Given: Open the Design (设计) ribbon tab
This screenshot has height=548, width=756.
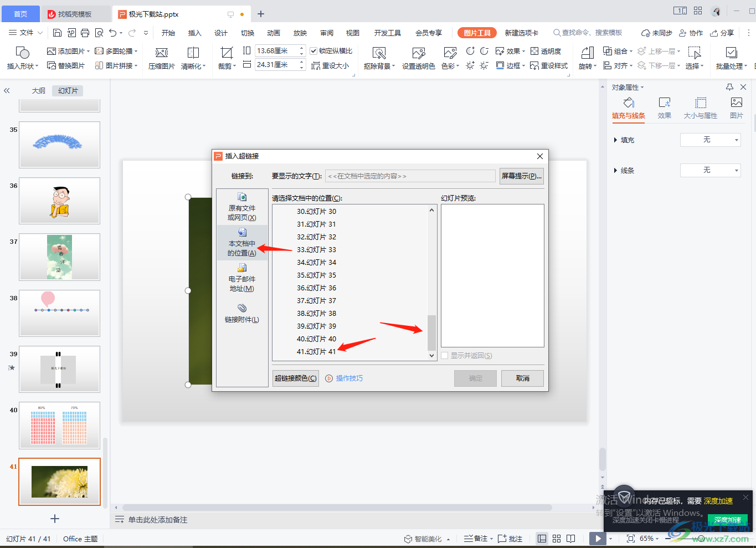Looking at the screenshot, I should point(221,33).
